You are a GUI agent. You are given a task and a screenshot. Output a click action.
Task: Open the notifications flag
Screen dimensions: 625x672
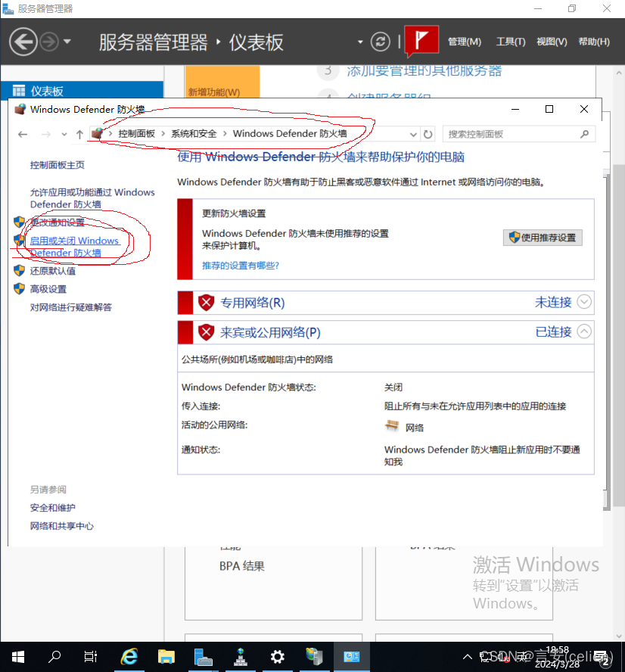point(421,40)
